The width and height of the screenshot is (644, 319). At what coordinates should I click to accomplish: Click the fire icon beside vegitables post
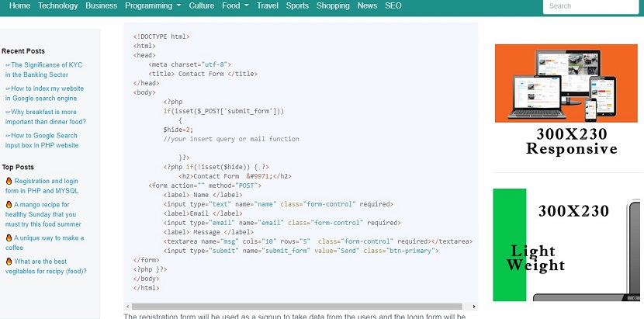pos(9,261)
